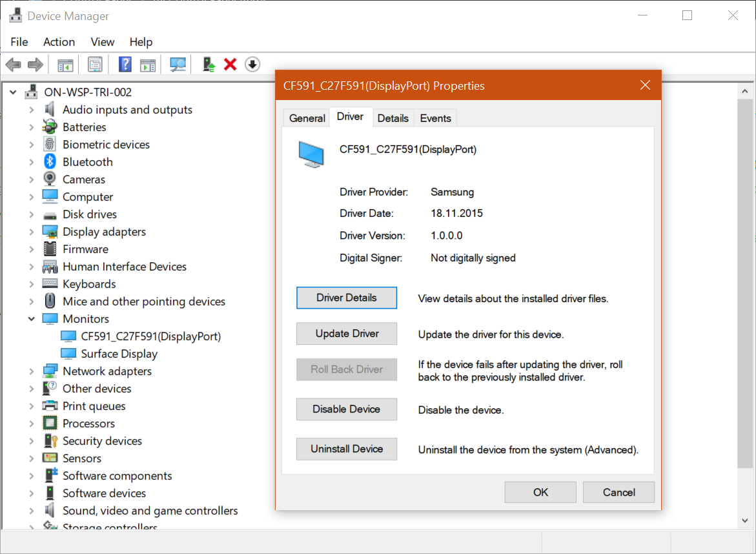Open the Action menu
756x554 pixels.
(59, 42)
